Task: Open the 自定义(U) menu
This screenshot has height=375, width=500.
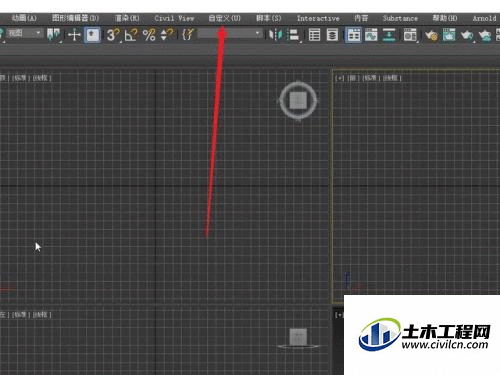Action: pos(224,18)
